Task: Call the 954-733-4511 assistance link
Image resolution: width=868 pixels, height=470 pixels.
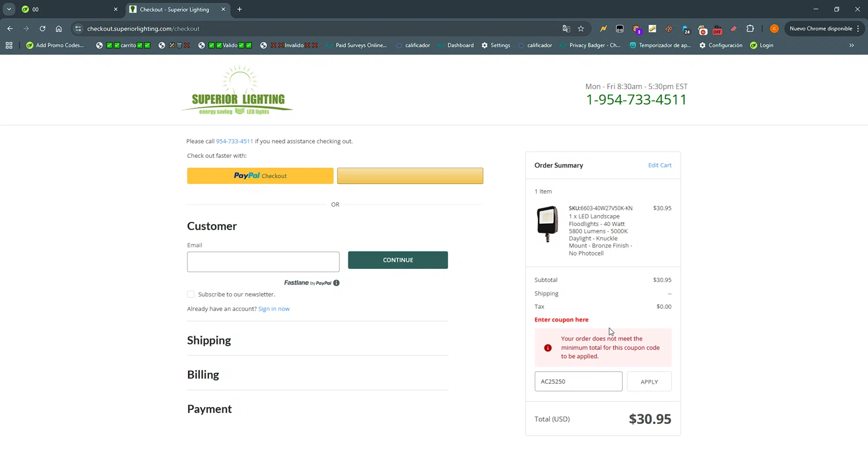Action: tap(234, 141)
